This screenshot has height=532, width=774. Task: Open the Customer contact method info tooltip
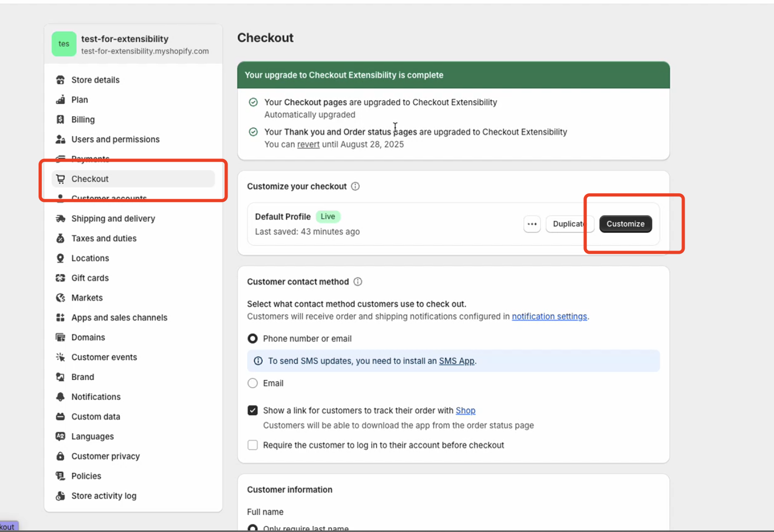click(x=358, y=282)
